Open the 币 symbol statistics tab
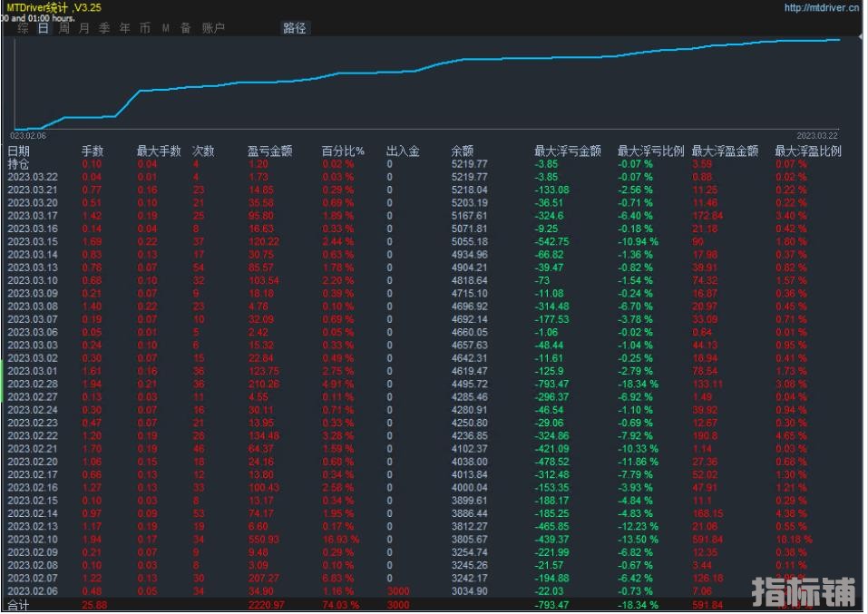This screenshot has width=868, height=614. click(145, 28)
